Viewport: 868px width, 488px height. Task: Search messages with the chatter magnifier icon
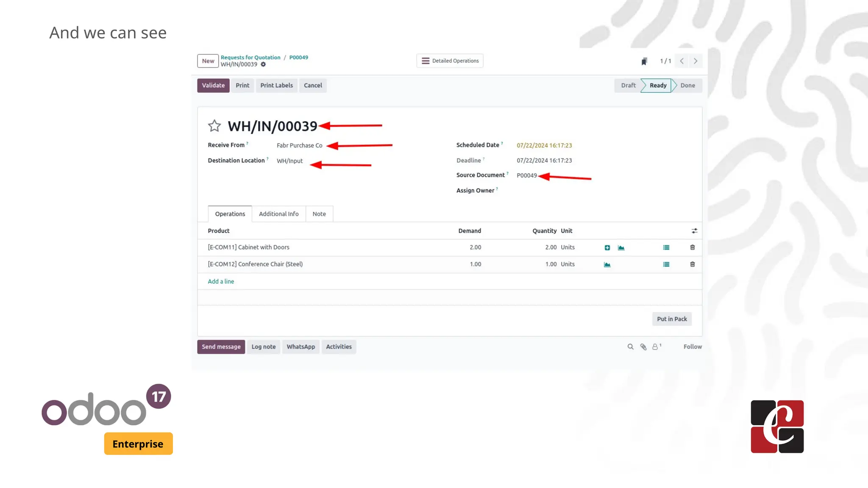tap(630, 347)
